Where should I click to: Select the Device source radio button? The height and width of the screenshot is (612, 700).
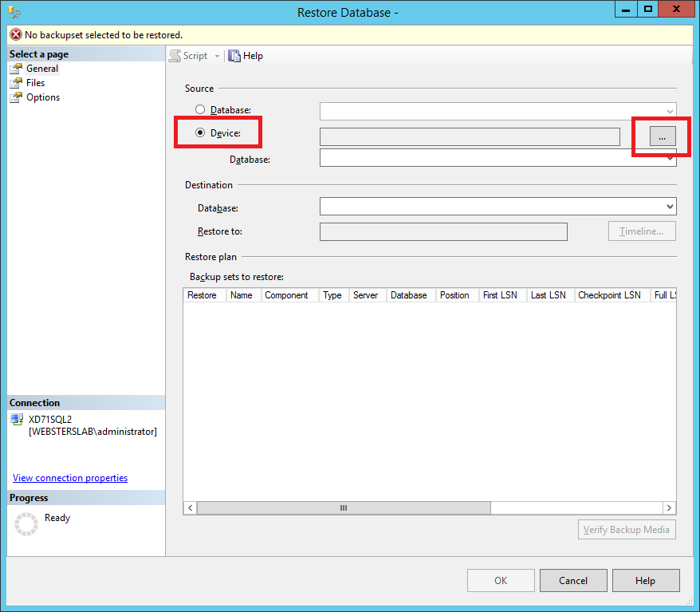coord(200,132)
